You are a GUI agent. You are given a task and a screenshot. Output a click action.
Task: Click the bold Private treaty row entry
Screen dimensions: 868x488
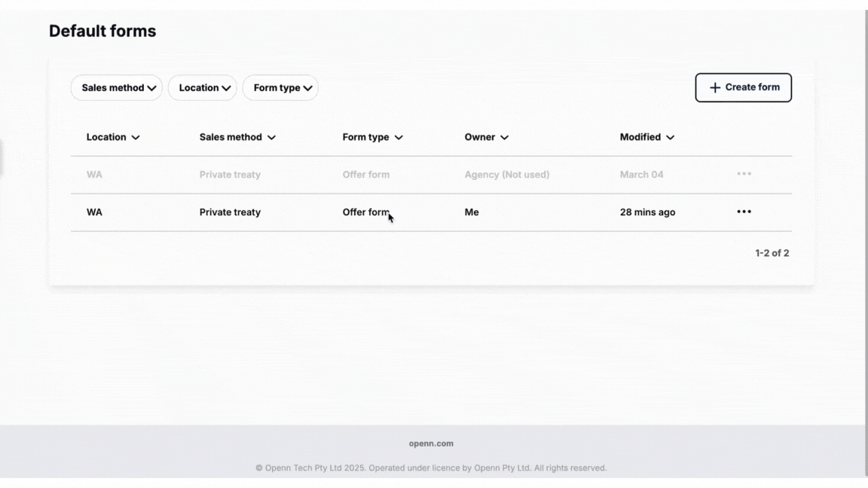coord(230,212)
